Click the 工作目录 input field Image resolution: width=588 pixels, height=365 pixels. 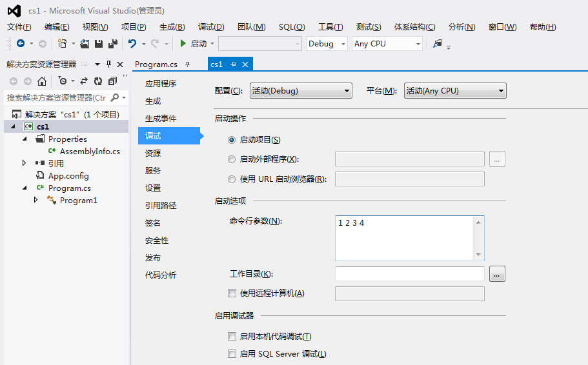[x=409, y=274]
